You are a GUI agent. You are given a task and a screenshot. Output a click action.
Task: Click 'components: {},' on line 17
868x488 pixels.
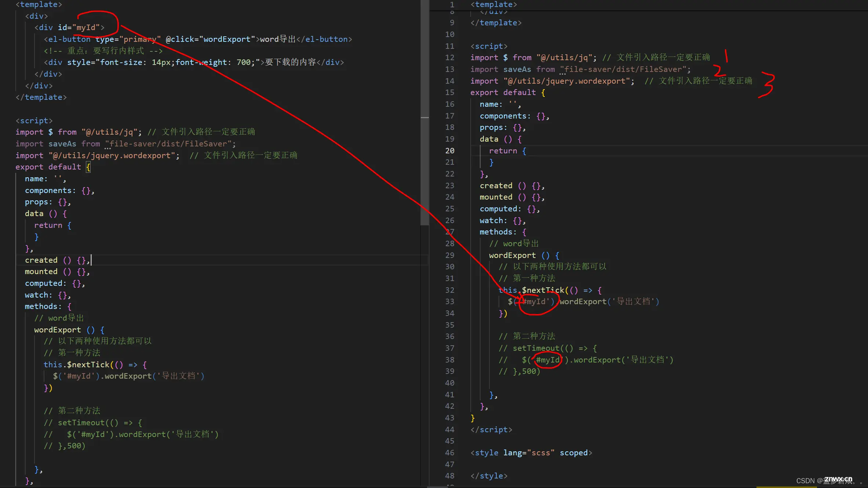(x=514, y=116)
